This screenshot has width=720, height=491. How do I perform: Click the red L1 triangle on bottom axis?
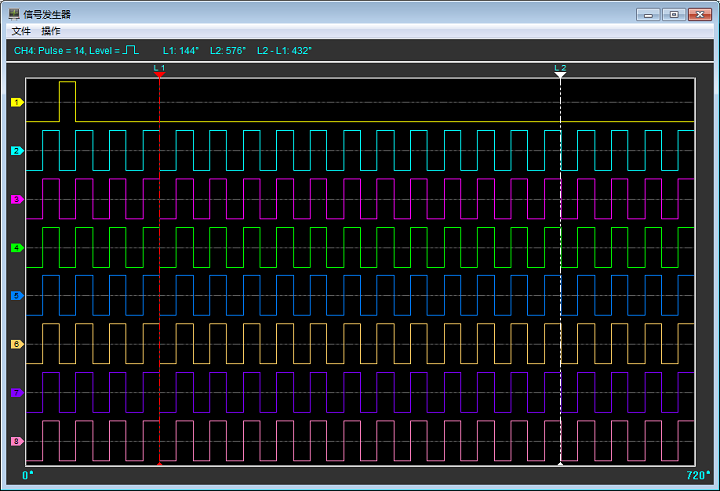[159, 465]
